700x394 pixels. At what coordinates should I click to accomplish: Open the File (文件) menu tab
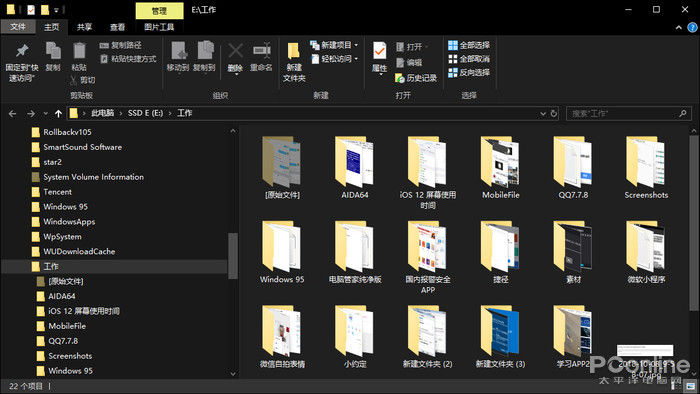point(18,27)
